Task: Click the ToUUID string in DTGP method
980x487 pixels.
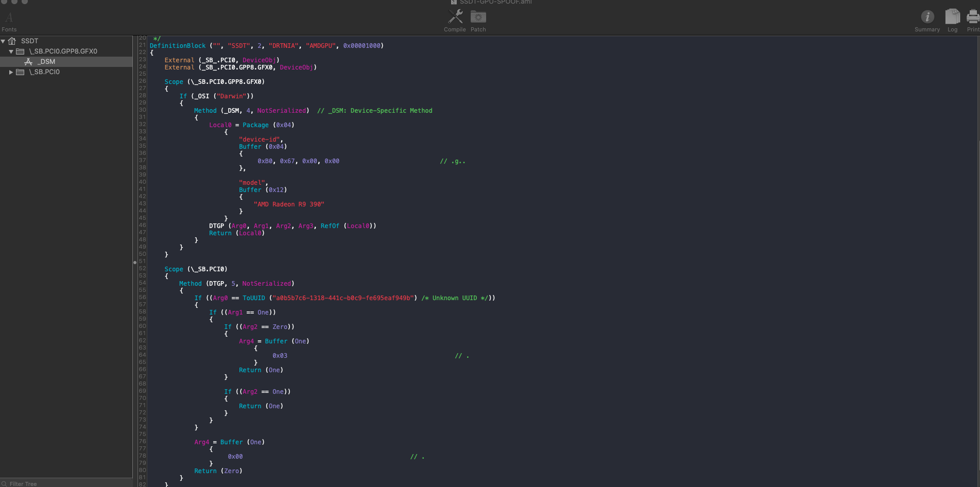Action: pyautogui.click(x=343, y=298)
